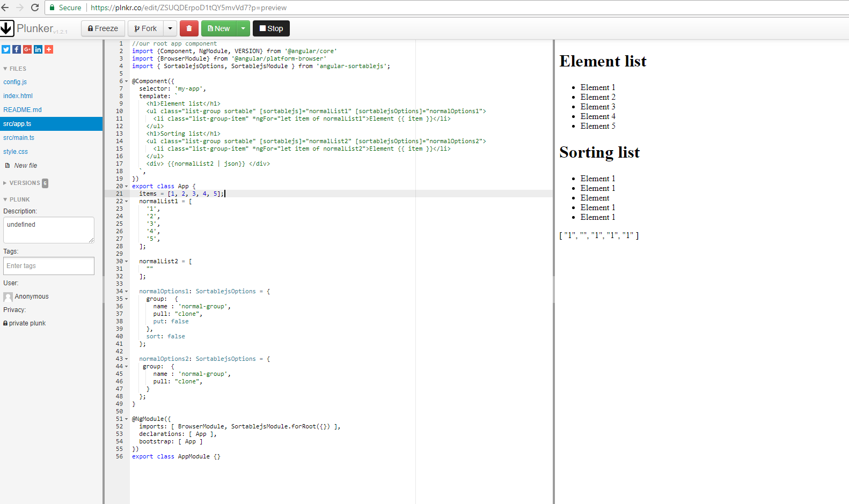Open src/main.ts file
Viewport: 849px width, 504px height.
click(x=19, y=138)
